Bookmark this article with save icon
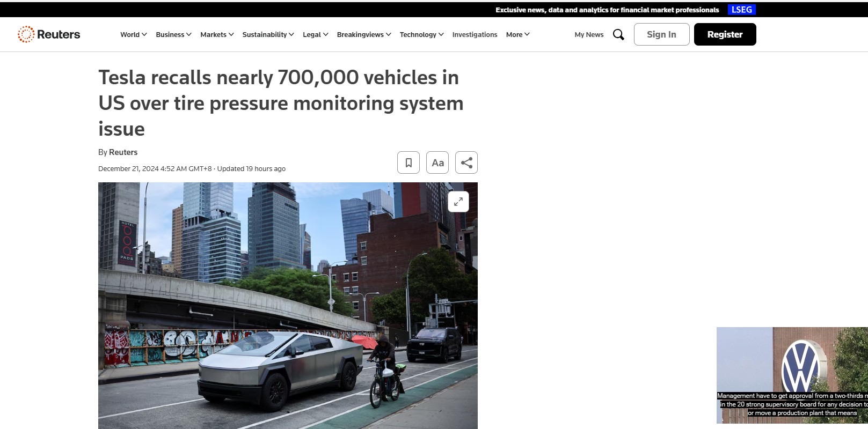This screenshot has height=429, width=868. (x=409, y=162)
